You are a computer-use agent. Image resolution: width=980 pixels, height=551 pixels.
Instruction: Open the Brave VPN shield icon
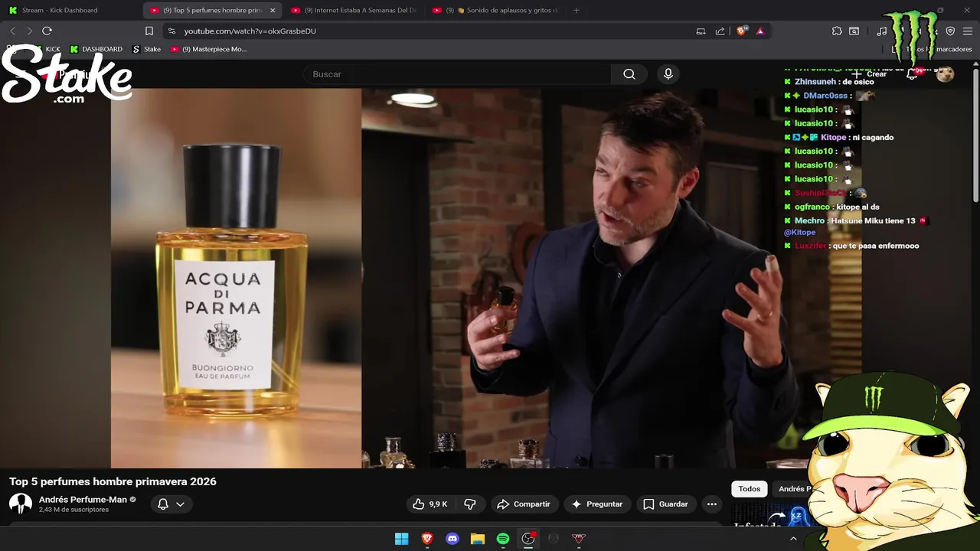pos(950,31)
